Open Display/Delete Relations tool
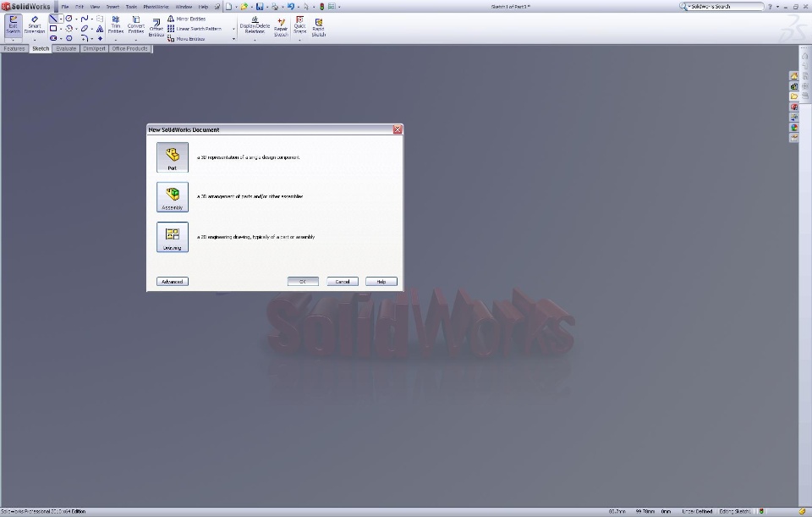The image size is (812, 517). point(255,25)
